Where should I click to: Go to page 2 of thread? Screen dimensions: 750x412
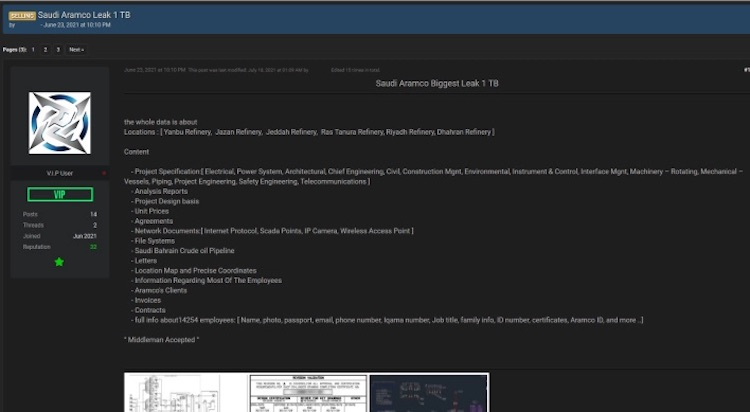[45, 49]
